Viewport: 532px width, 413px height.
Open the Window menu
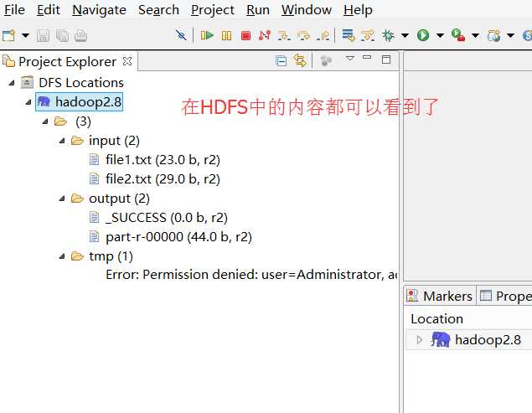[307, 10]
